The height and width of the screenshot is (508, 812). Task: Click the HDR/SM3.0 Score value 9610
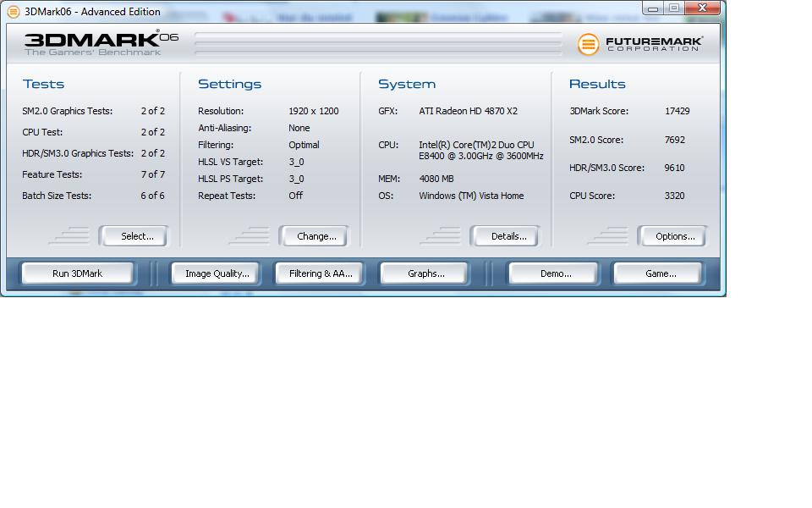(x=675, y=168)
